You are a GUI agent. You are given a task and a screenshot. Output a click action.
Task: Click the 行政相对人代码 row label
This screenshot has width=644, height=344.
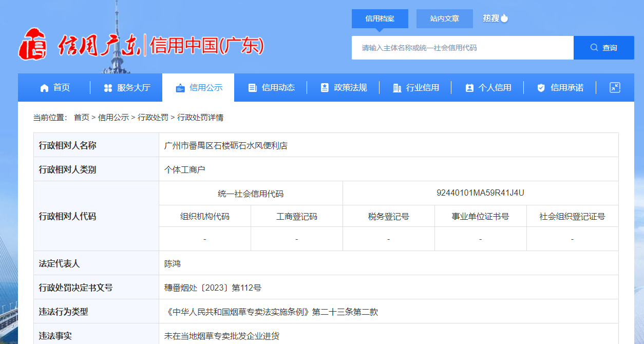tap(68, 216)
